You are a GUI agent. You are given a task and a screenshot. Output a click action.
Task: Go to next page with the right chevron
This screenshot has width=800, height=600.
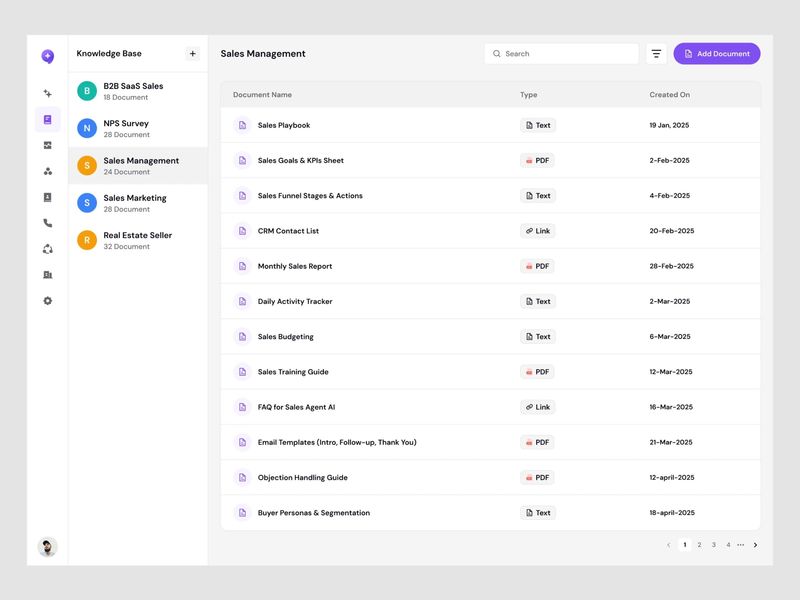(757, 545)
